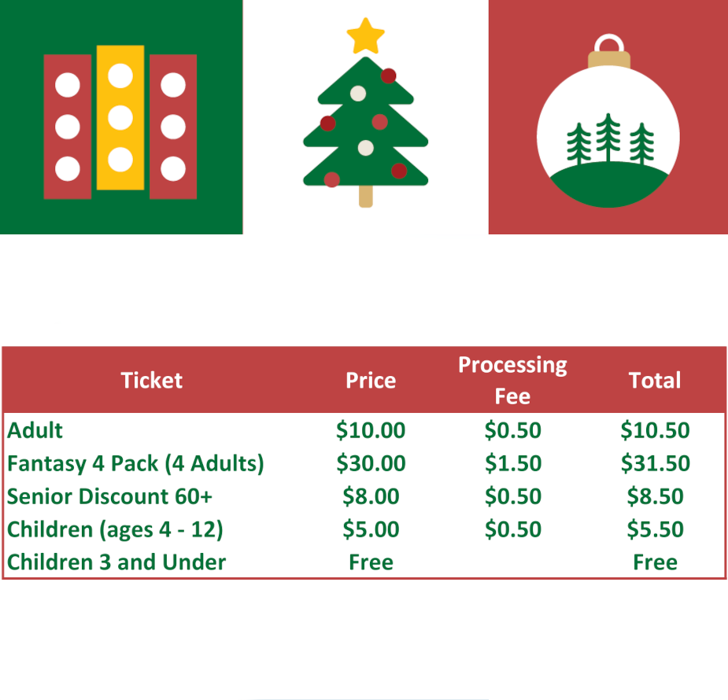Select the Adult ticket row label
The height and width of the screenshot is (700, 728).
pos(35,430)
